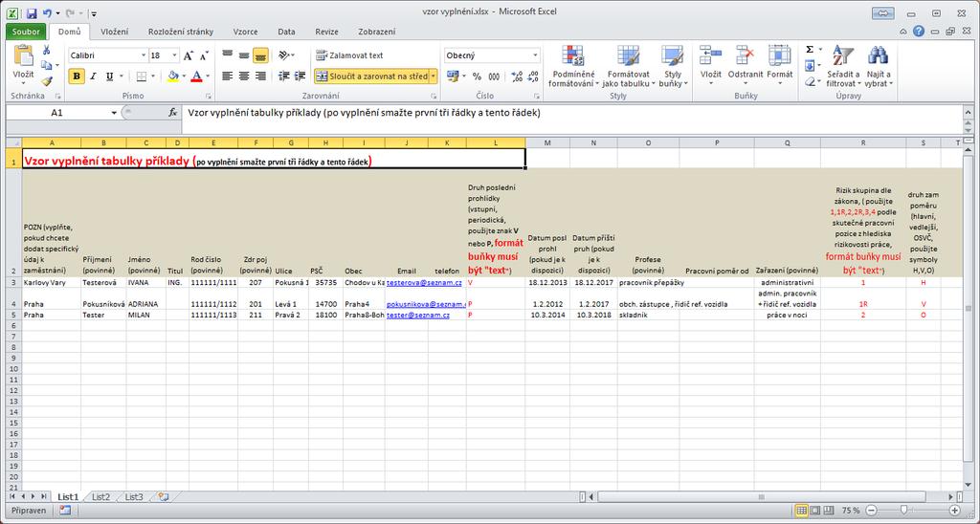The height and width of the screenshot is (524, 980).
Task: Click email link tester@seznam.cz
Action: point(417,316)
